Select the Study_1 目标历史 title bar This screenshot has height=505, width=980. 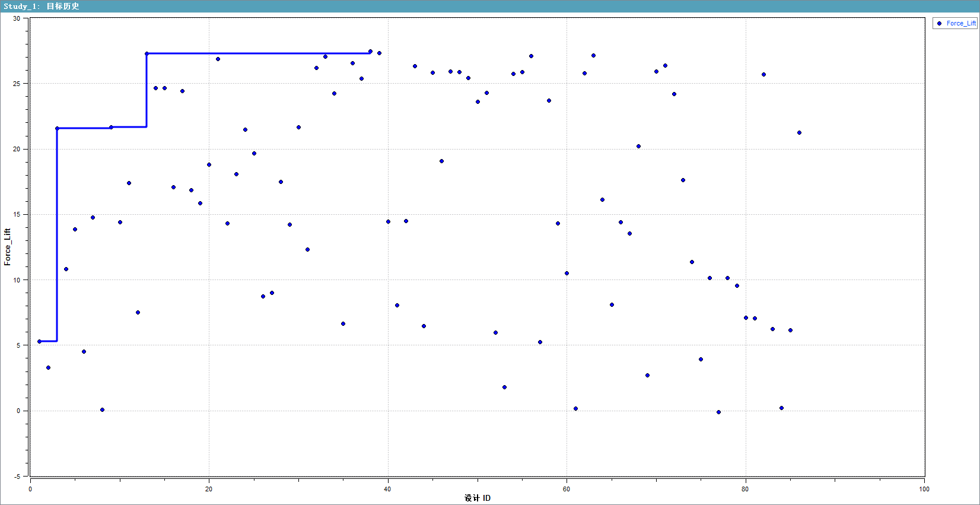coord(490,6)
